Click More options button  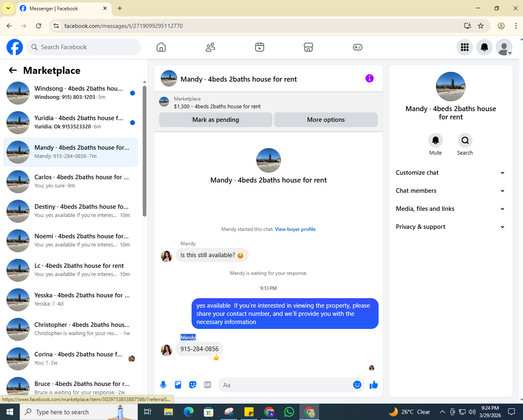coord(326,120)
